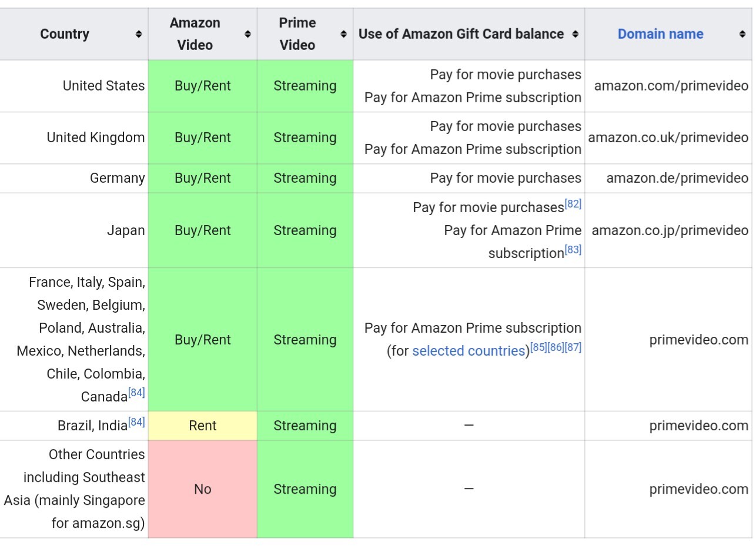Sort table by the Country column arrows

138,34
